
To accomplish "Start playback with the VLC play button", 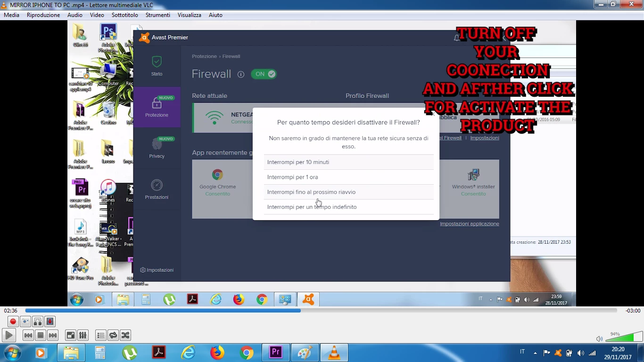I will click(x=9, y=335).
